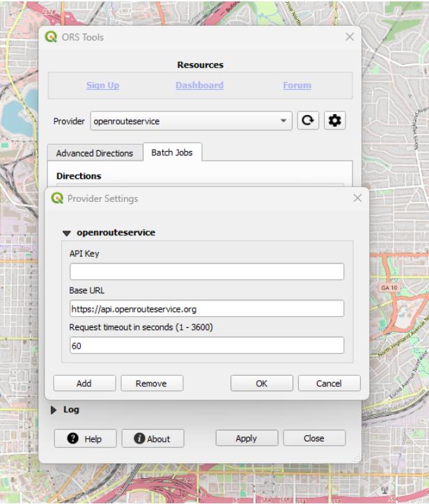Image resolution: width=429 pixels, height=504 pixels.
Task: Click the Resources heading text
Action: click(201, 65)
